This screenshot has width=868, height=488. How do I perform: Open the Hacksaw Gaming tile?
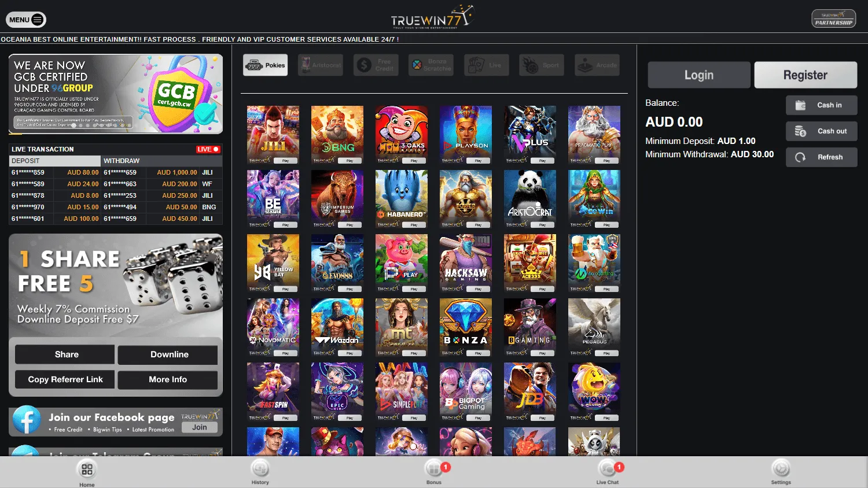click(466, 263)
